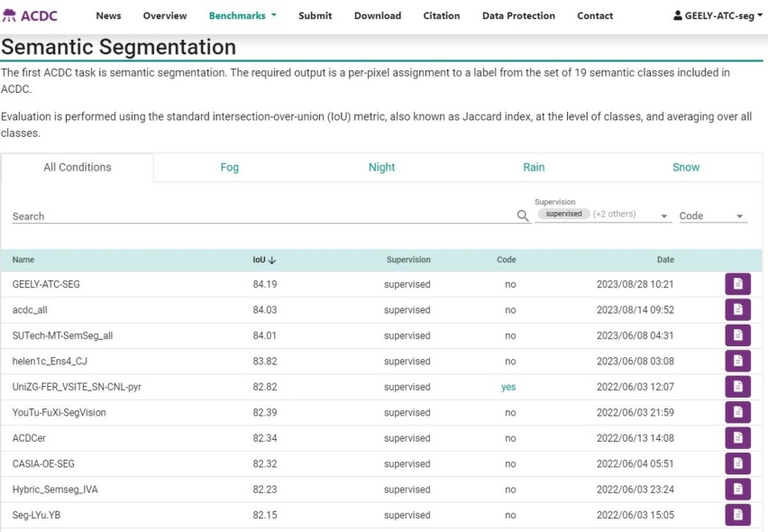This screenshot has height=532, width=768.
Task: Open details document for Seg-LYu.YB row
Action: coord(737,515)
